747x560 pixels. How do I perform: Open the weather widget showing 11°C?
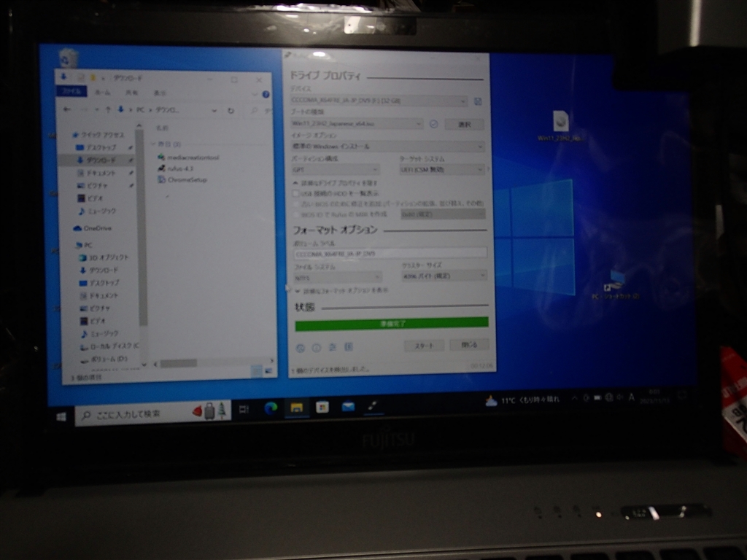(x=522, y=400)
